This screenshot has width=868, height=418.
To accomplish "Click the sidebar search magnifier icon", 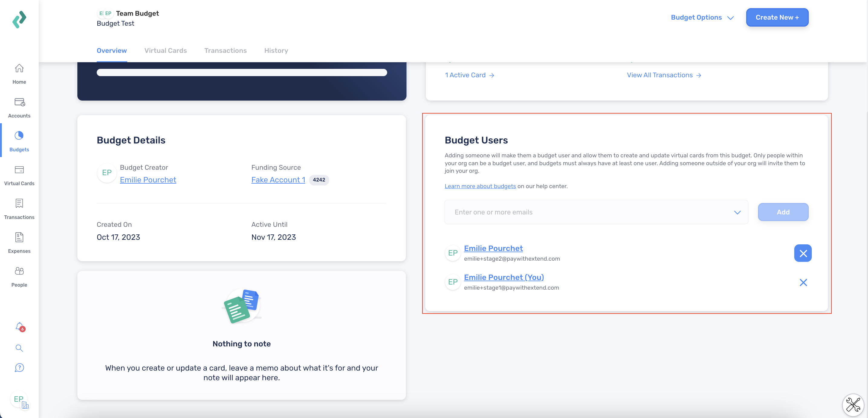I will (x=19, y=348).
